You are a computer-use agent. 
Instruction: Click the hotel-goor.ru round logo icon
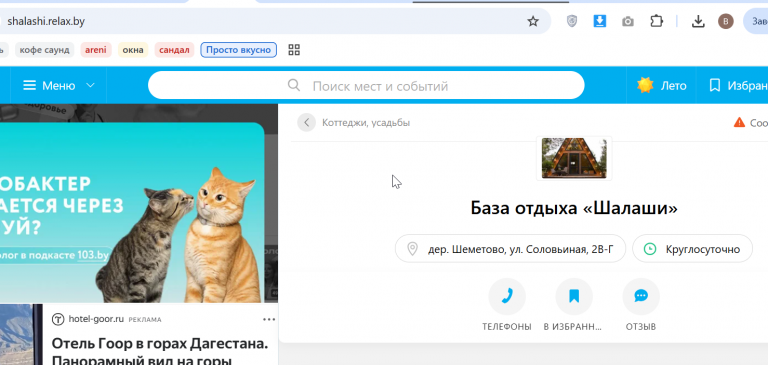pos(58,319)
